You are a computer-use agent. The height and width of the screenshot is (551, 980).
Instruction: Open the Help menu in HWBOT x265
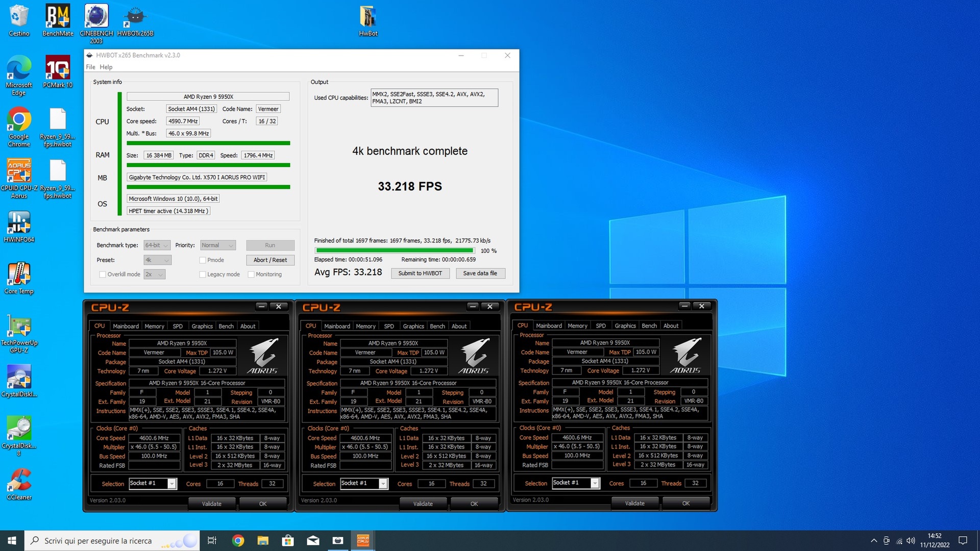106,67
